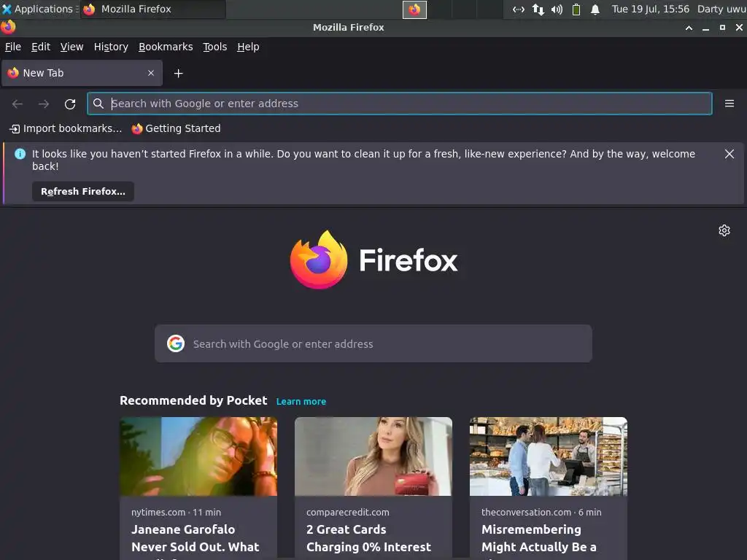
Task: Check the battery status icon
Action: [x=576, y=9]
